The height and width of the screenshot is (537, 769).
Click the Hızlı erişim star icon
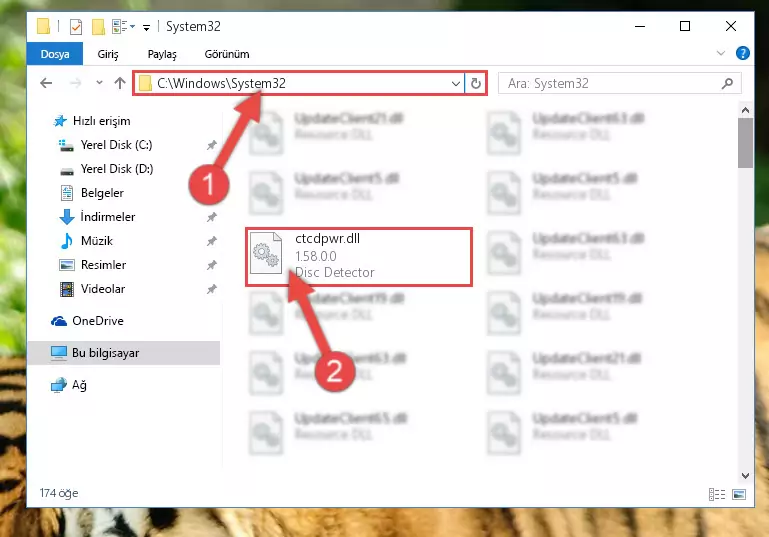pyautogui.click(x=60, y=121)
